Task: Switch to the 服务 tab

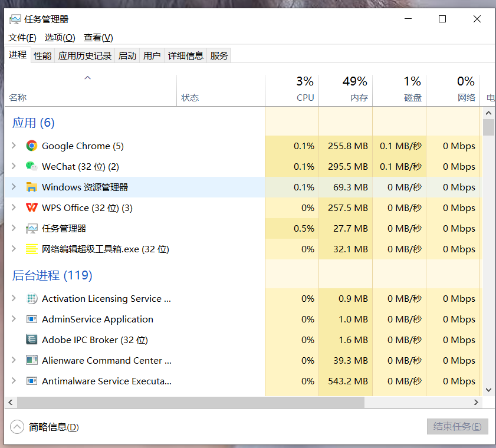Action: 219,55
